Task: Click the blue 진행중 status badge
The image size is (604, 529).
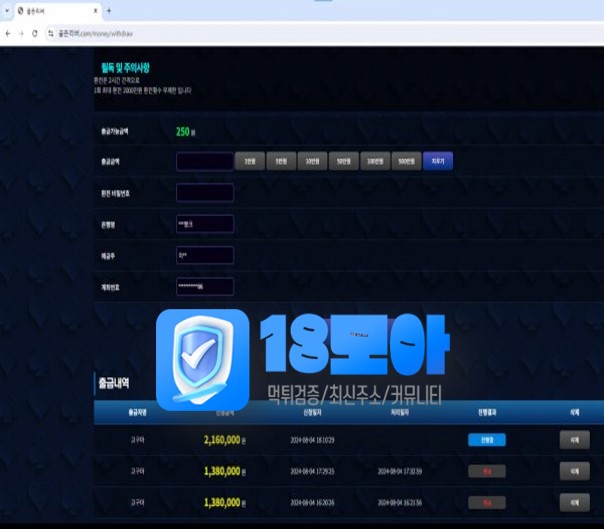Action: 487,440
